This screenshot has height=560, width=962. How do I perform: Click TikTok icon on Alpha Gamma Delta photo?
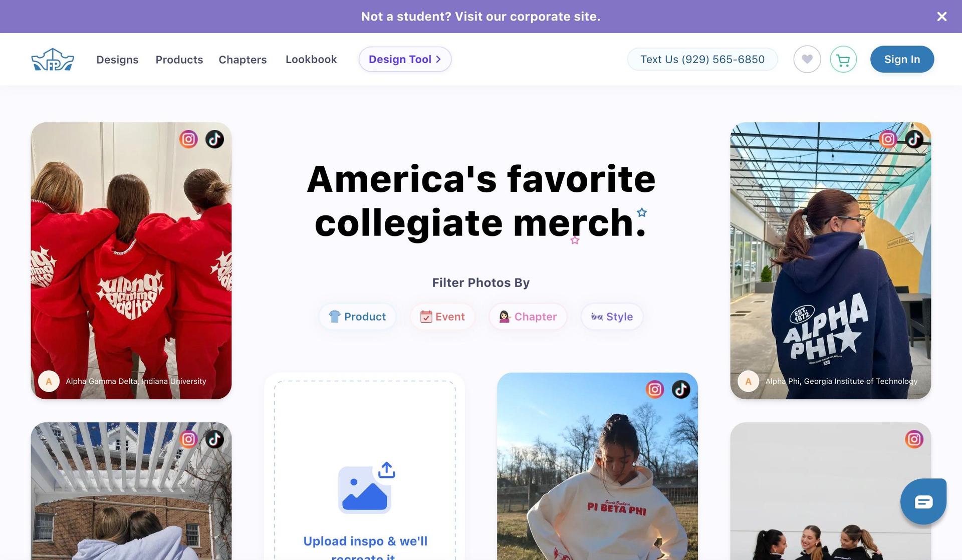214,139
